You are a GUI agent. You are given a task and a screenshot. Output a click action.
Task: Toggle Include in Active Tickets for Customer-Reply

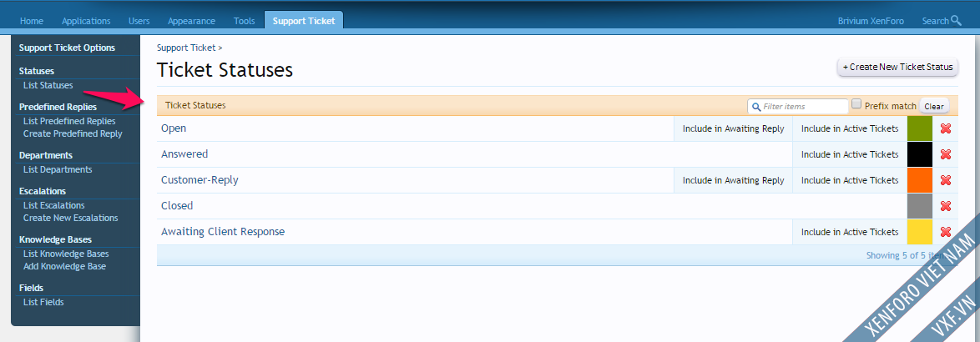[x=850, y=179]
